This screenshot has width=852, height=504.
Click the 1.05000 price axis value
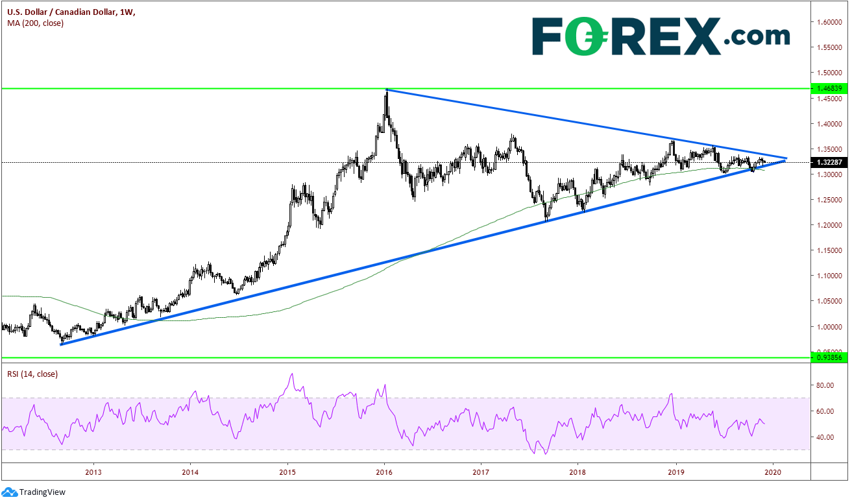coord(831,302)
